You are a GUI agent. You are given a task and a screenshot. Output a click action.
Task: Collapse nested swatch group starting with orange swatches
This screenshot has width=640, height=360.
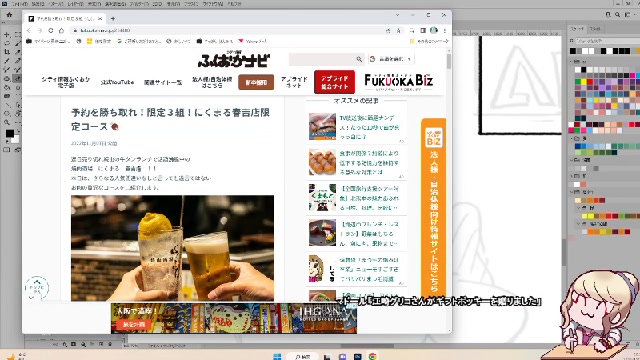(x=578, y=224)
